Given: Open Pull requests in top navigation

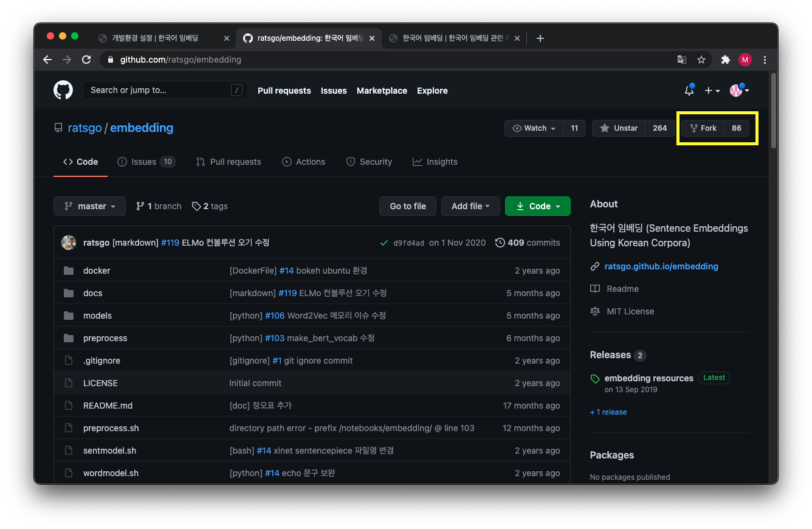Looking at the screenshot, I should pos(284,91).
